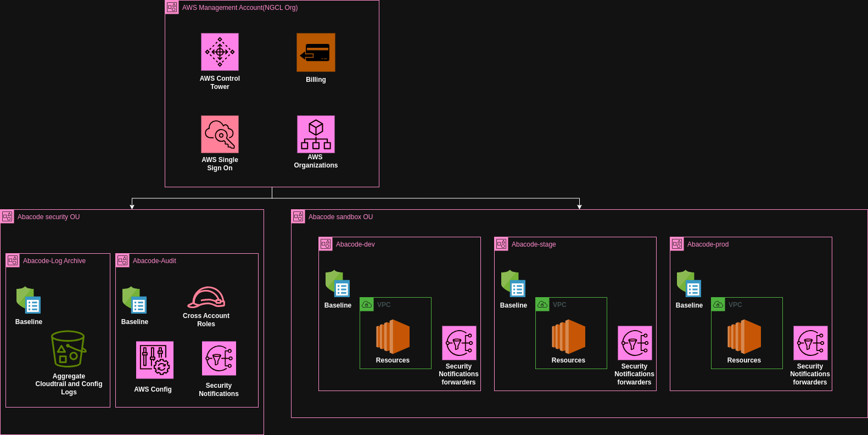Select the Abacode-Audit account icon
The image size is (868, 435).
click(x=122, y=260)
